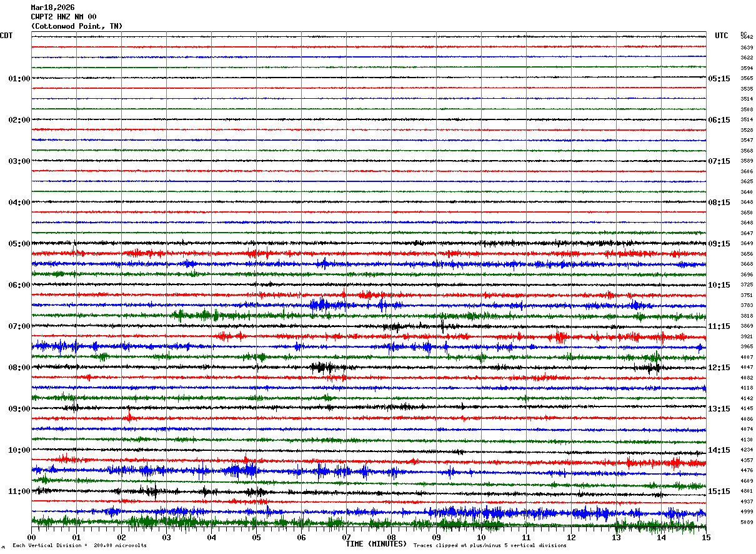Click the '08:00' CDT time label

[19, 368]
